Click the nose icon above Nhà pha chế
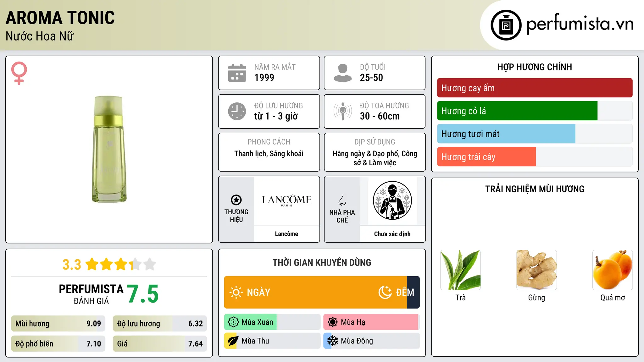 342,200
